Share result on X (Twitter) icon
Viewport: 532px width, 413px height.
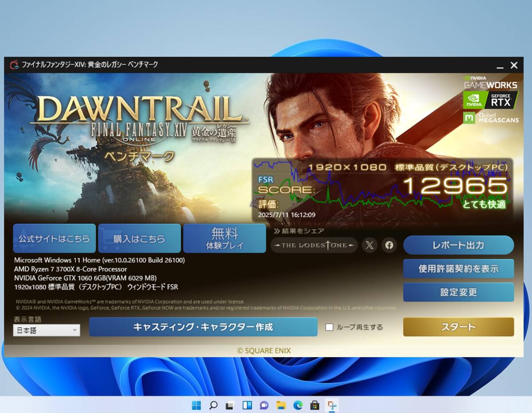(369, 245)
